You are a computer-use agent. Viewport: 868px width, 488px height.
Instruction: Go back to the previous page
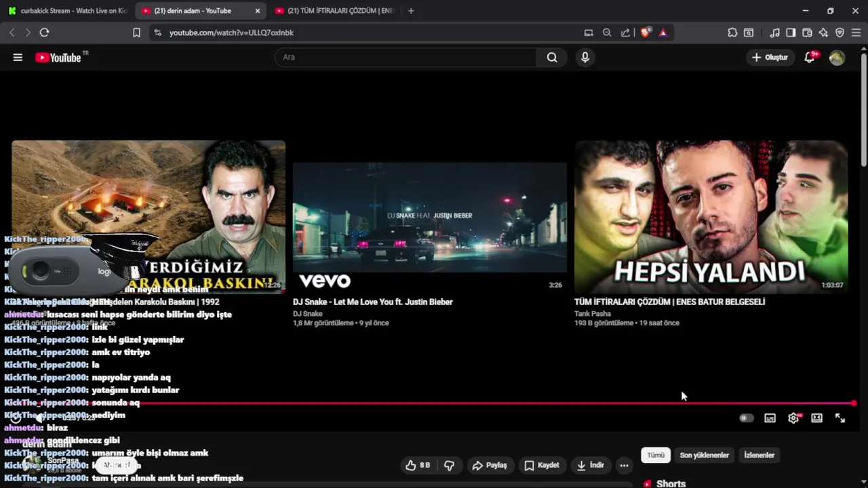[x=12, y=33]
